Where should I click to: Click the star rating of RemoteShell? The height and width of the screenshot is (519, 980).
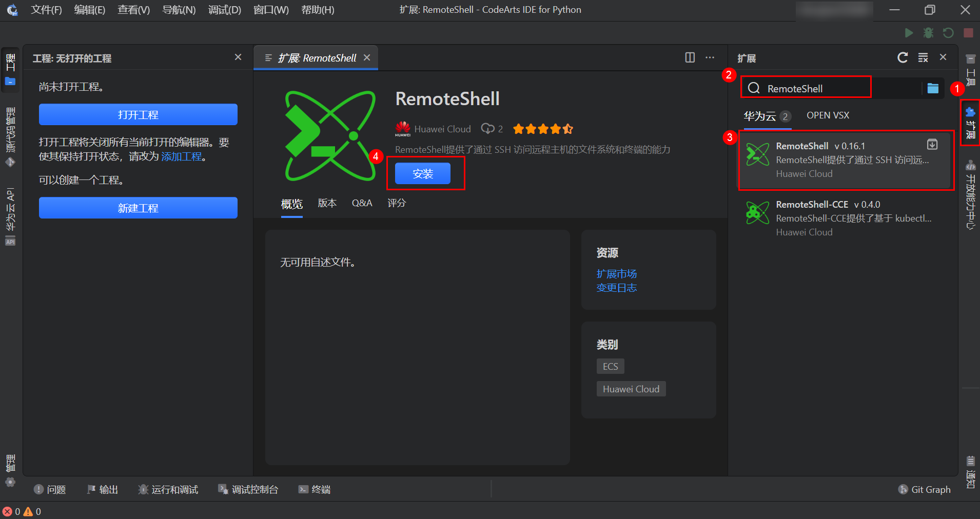(x=543, y=129)
